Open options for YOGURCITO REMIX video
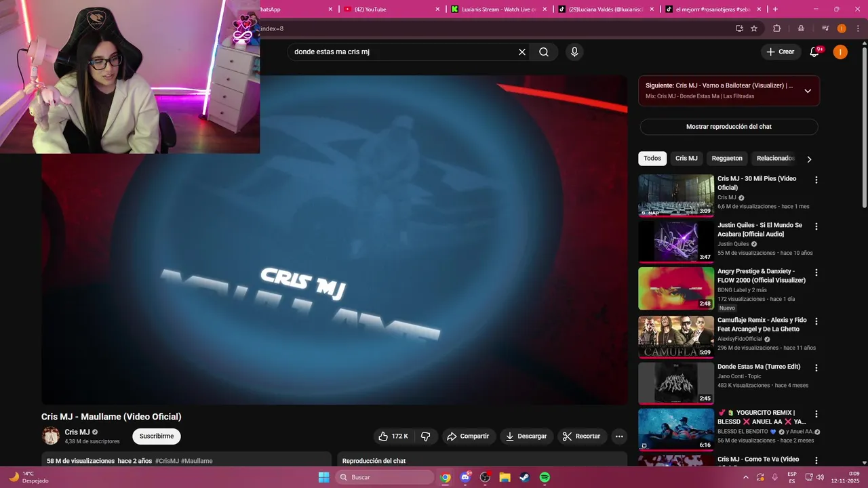Screen dimensions: 868x488 pyautogui.click(x=816, y=413)
